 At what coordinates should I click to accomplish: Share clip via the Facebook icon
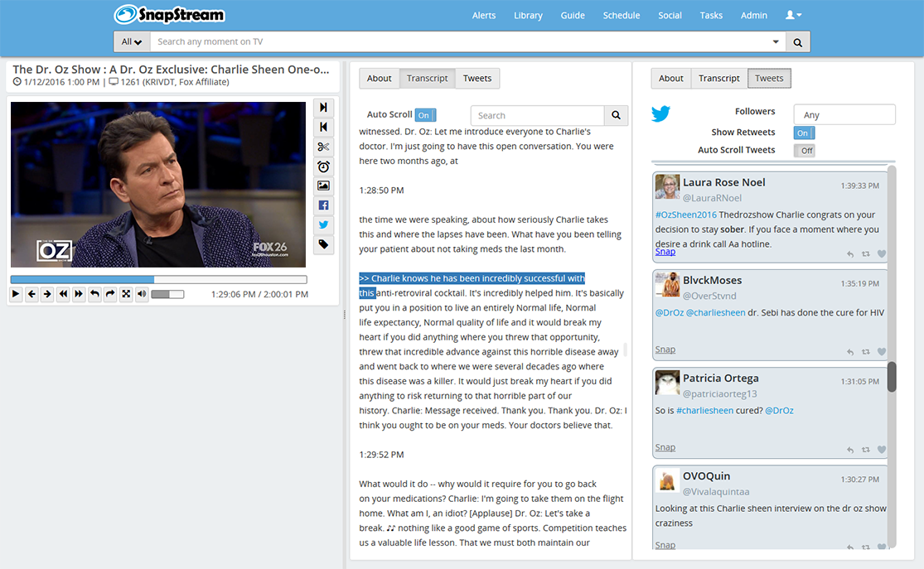point(323,205)
